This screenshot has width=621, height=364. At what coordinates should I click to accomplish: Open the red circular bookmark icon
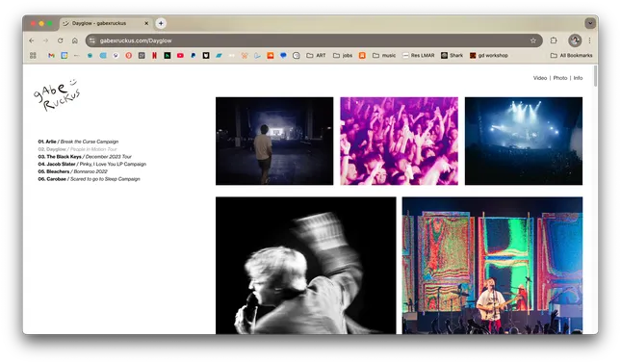pyautogui.click(x=129, y=56)
